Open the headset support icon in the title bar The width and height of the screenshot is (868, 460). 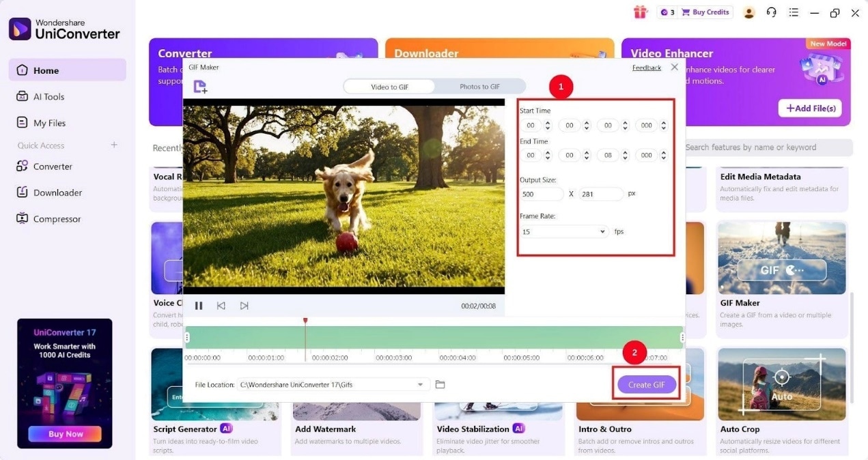pos(771,12)
